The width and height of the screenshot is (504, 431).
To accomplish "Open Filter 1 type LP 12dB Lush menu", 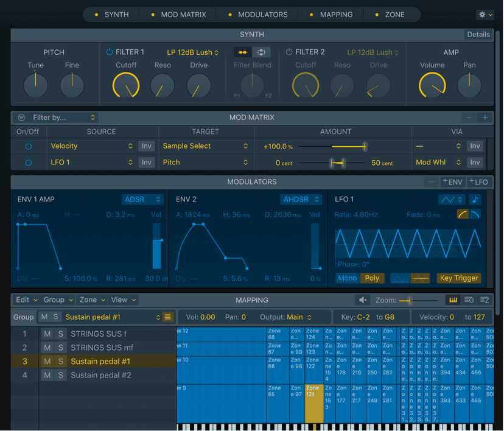I will (x=192, y=52).
